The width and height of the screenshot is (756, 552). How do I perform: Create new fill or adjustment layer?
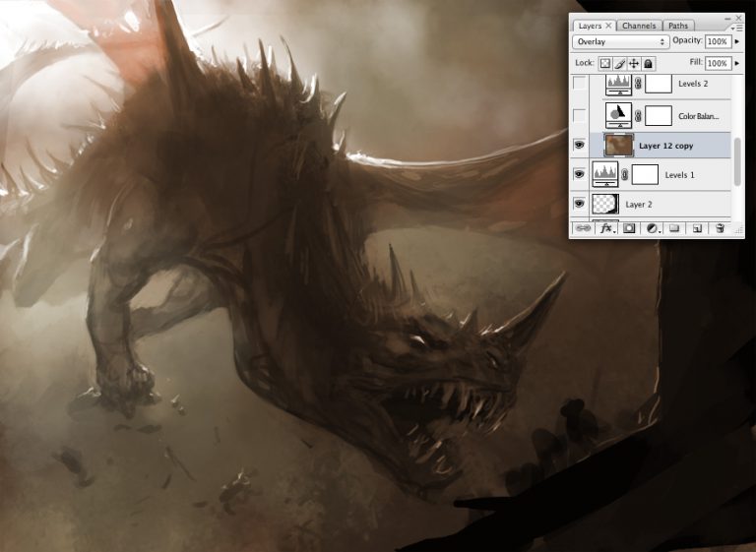652,228
